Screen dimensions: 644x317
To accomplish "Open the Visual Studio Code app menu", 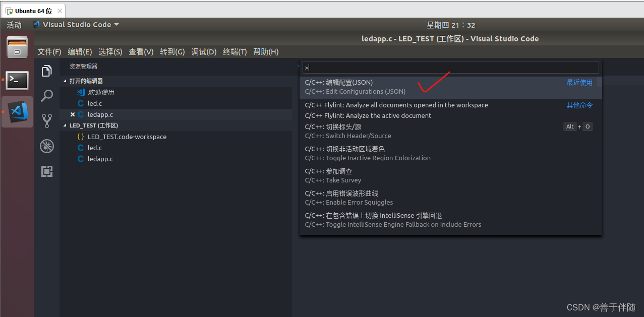I will (76, 25).
